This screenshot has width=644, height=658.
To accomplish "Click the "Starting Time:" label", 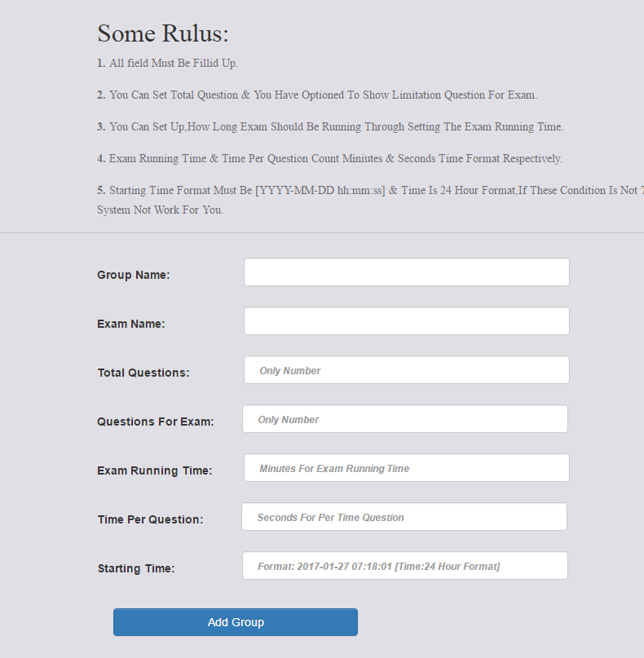I will point(136,568).
